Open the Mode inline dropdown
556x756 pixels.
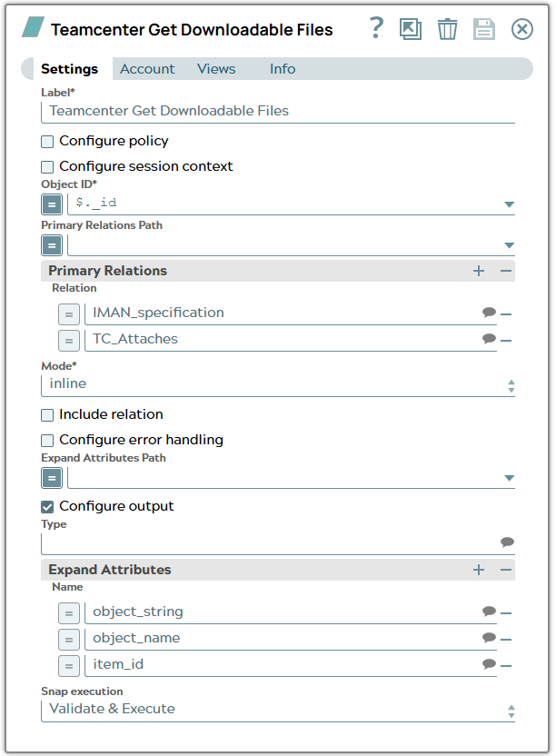[278, 384]
